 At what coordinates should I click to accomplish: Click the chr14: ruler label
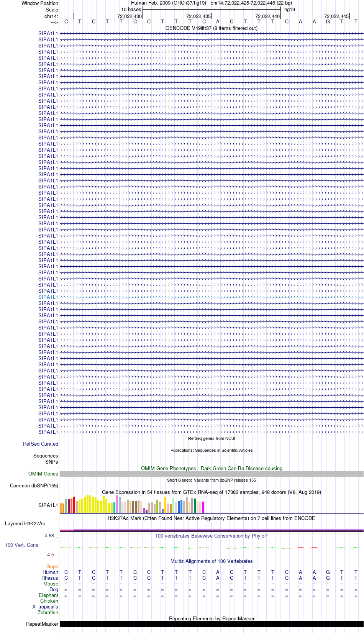click(51, 16)
